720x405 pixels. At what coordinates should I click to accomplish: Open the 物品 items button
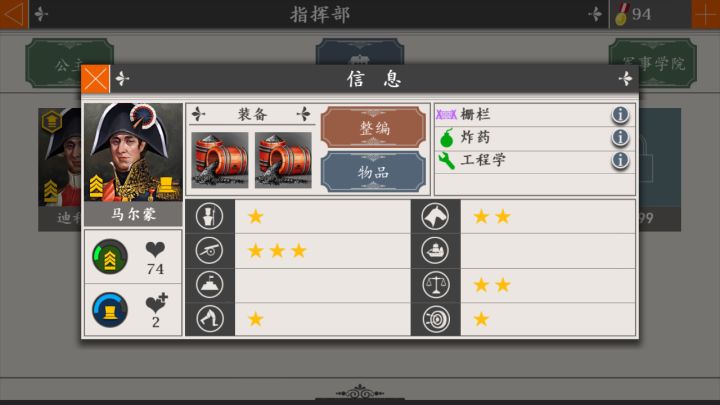pos(373,172)
